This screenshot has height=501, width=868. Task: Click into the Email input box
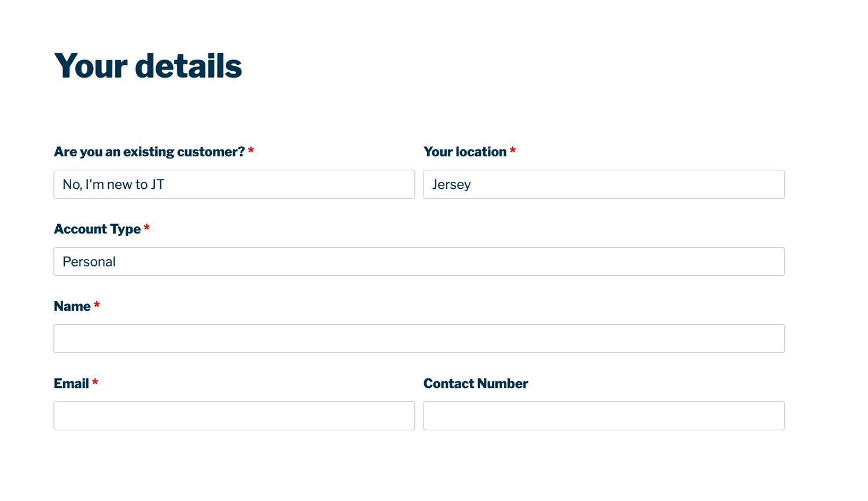click(234, 416)
